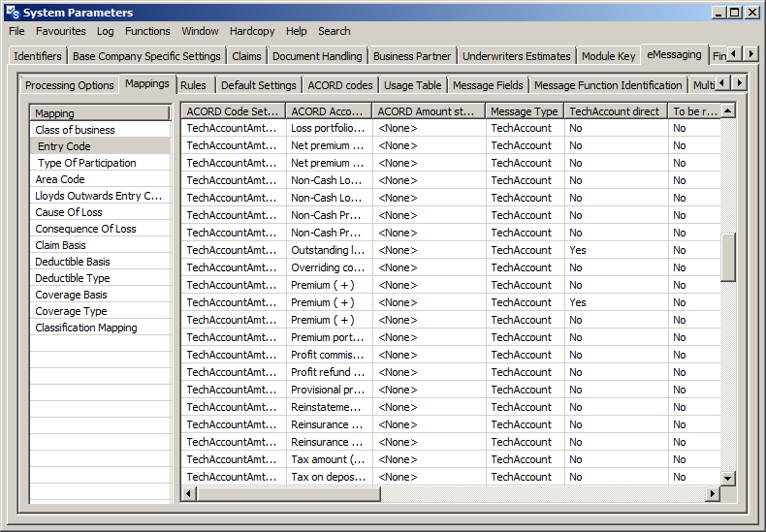Click the Outstanding l... row cell
Screen dimensions: 766x532
tap(329, 250)
